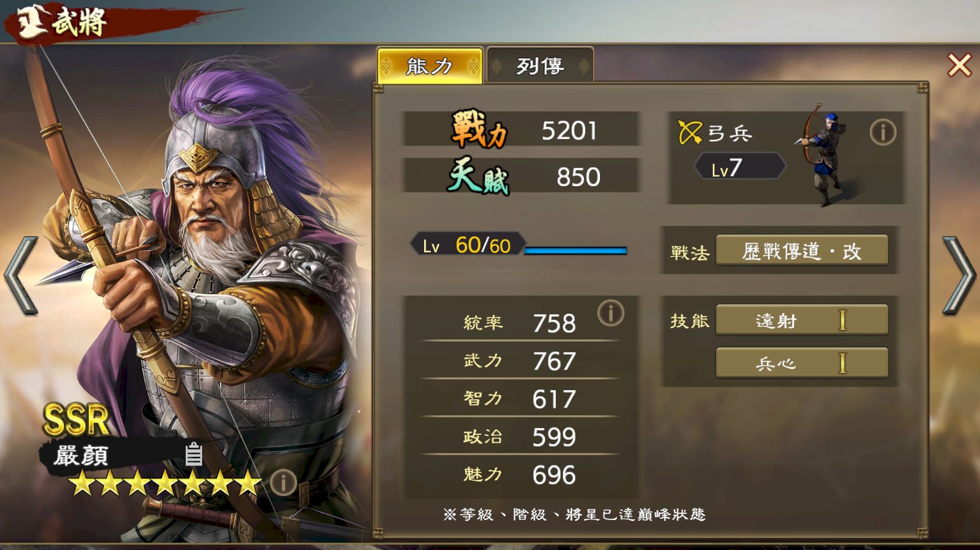Go to the previous general with left arrow
Image resolution: width=980 pixels, height=550 pixels.
point(21,275)
